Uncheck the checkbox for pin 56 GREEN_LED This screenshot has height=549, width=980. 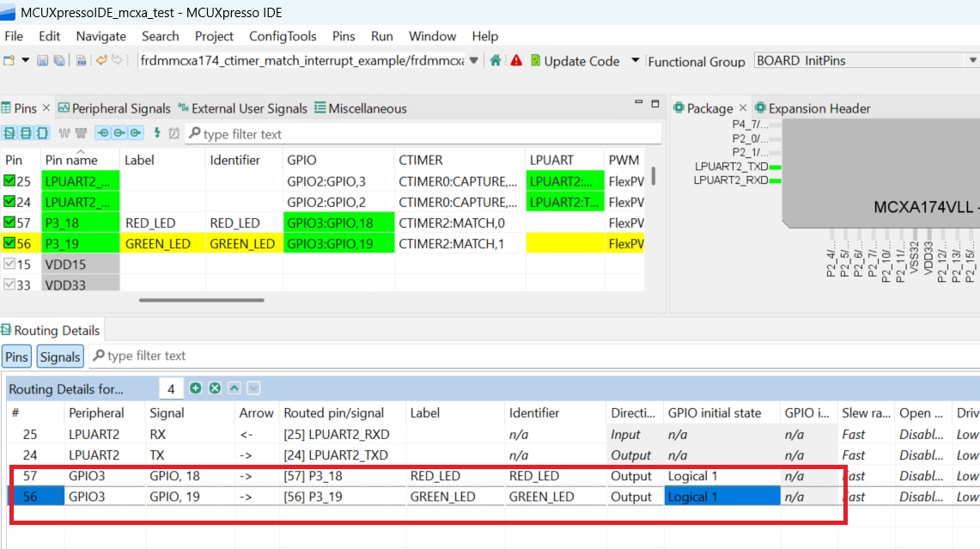tap(11, 243)
